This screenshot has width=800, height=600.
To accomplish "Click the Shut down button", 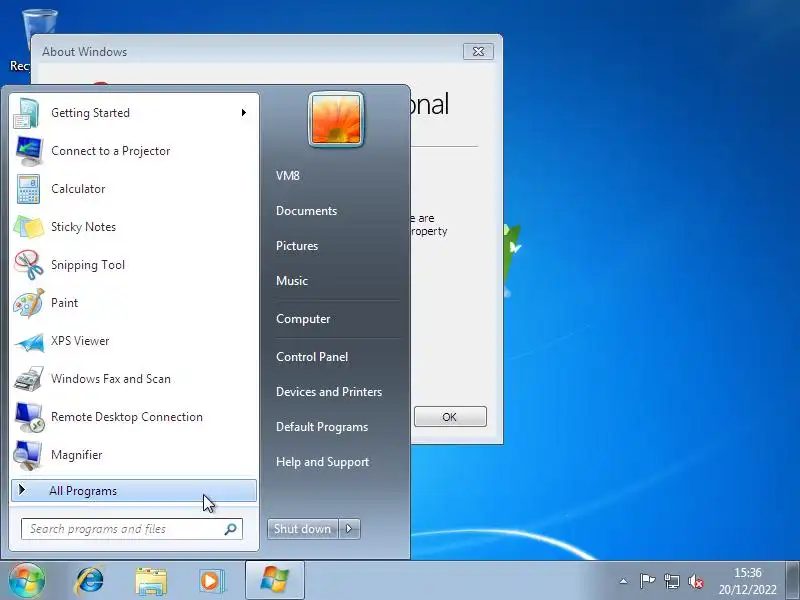I will click(x=303, y=529).
